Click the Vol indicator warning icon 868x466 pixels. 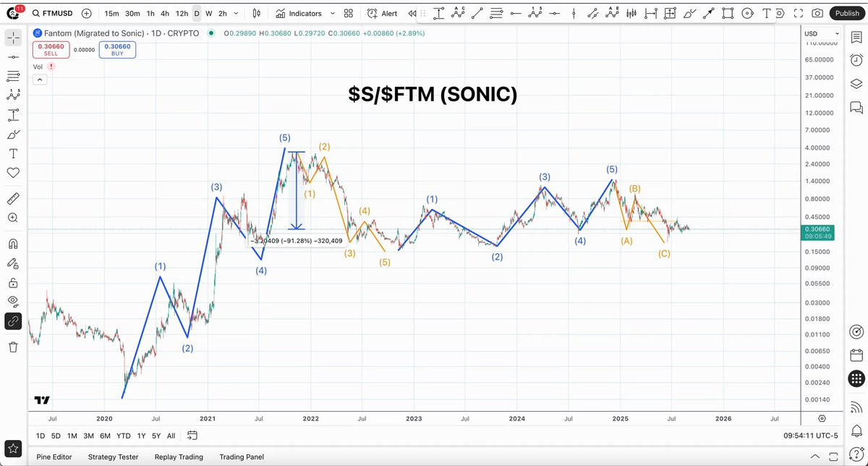pos(51,67)
